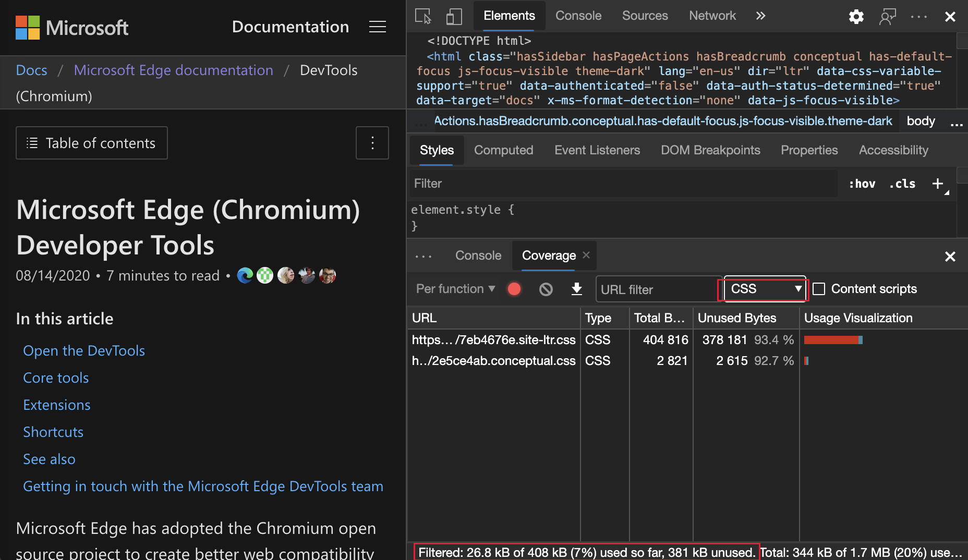Viewport: 968px width, 560px height.
Task: Start coverage recording with red record button
Action: tap(514, 289)
